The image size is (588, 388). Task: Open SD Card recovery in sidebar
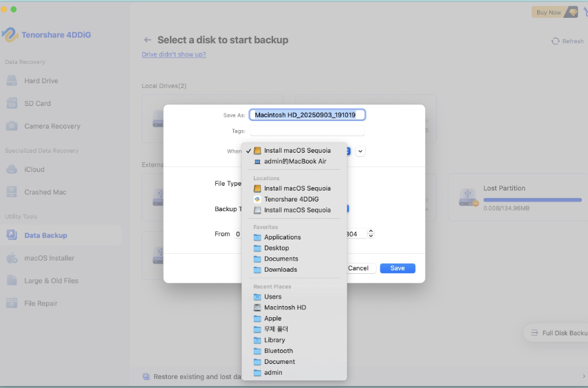38,103
